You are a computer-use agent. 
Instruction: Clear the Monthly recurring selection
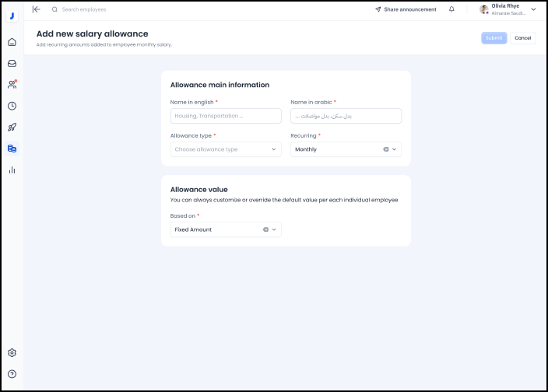coord(385,149)
